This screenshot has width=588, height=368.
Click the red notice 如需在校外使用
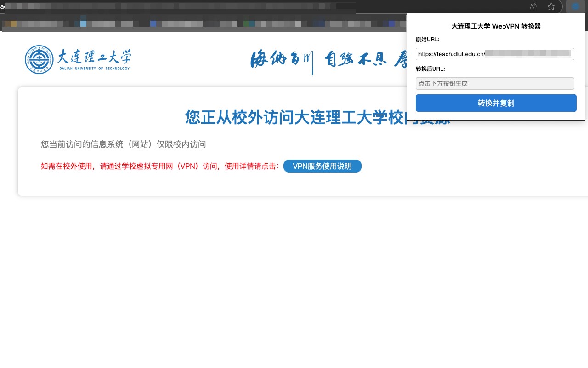click(x=160, y=167)
